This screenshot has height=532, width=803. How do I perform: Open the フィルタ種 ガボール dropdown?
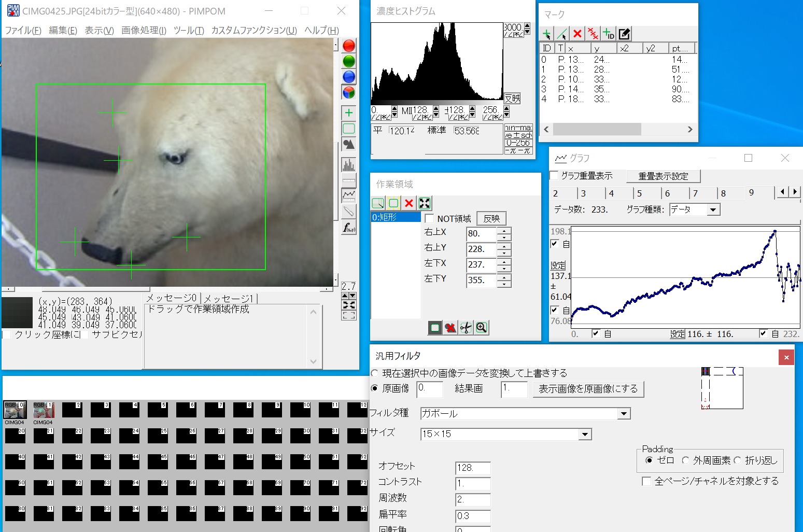tap(624, 413)
